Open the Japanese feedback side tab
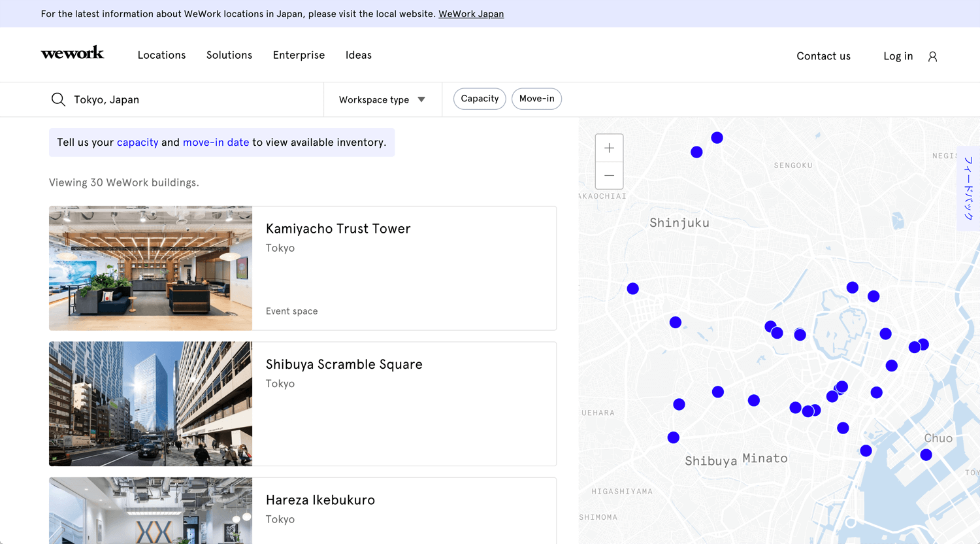Screen dimensions: 980x544 (968, 188)
